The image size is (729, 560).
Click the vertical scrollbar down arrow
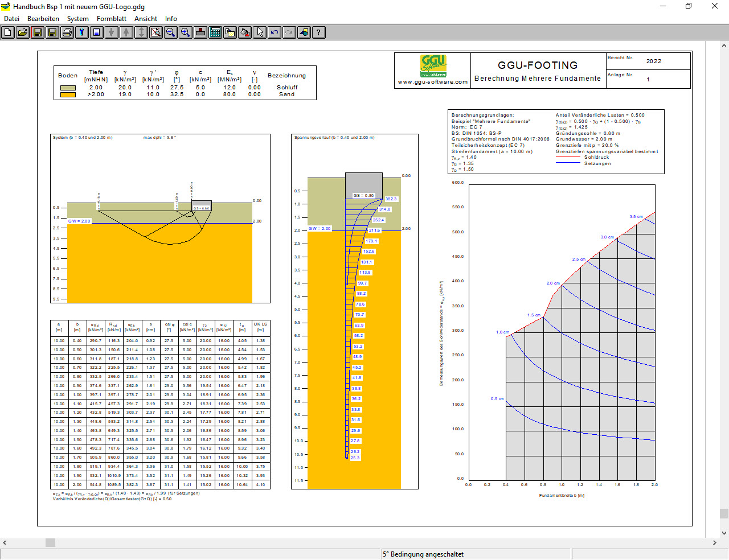(x=724, y=533)
